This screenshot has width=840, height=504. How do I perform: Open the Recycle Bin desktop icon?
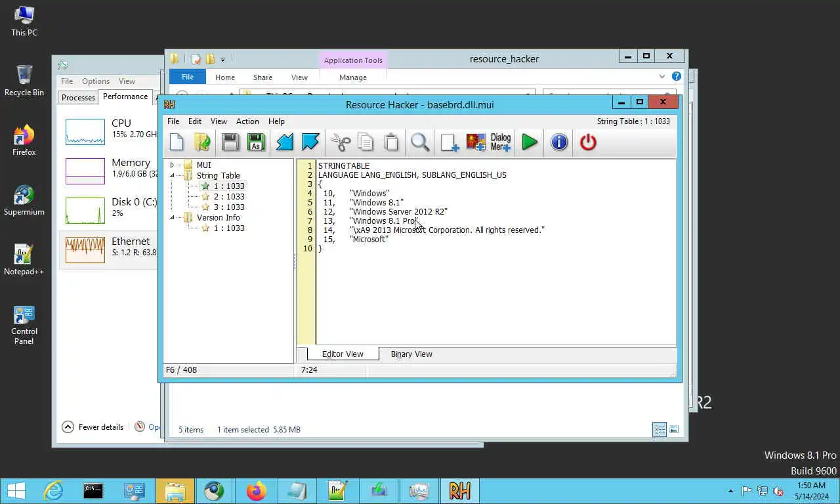(24, 80)
